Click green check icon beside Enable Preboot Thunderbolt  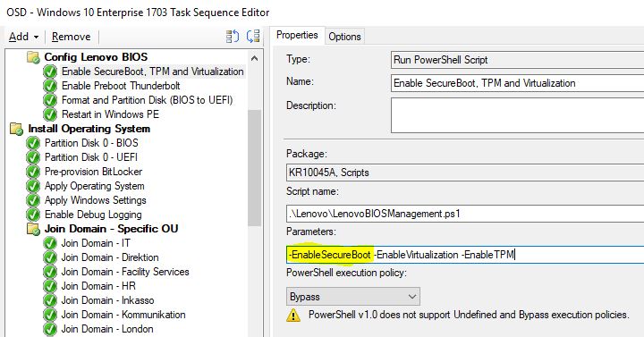point(50,86)
